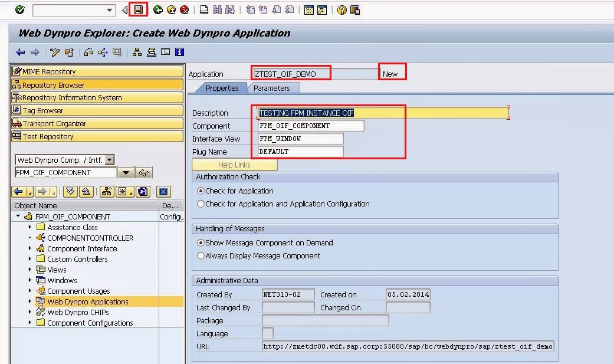
Task: Select Check for Application and Application Configuration
Action: click(x=201, y=204)
